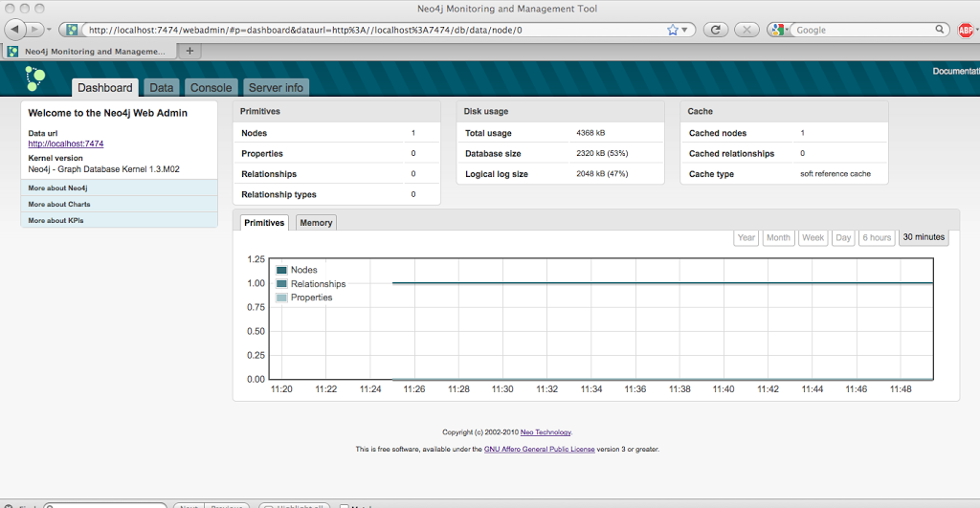Click the Relationships legend color swatch
Image resolution: width=980 pixels, height=508 pixels.
coord(281,284)
